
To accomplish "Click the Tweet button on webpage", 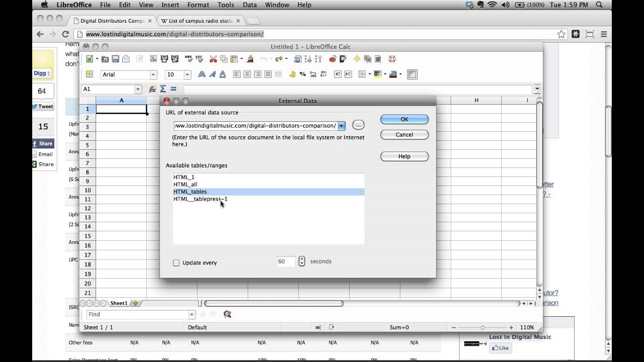I will tap(43, 107).
